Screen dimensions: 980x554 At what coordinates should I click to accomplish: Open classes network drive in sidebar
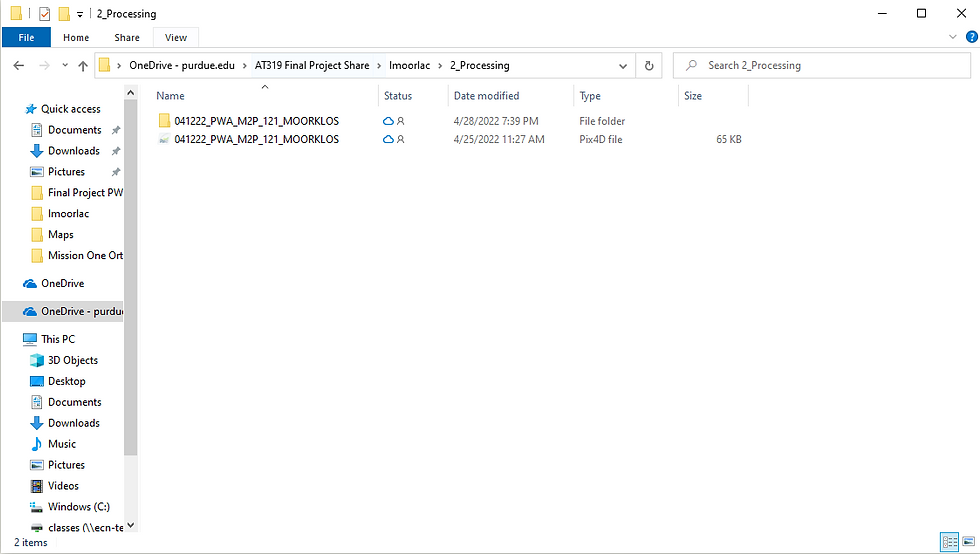[x=85, y=528]
